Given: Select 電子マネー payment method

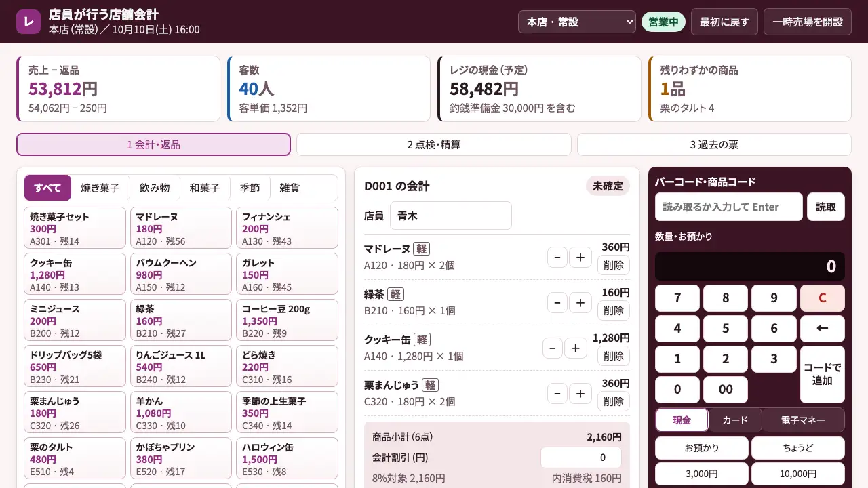Looking at the screenshot, I should (804, 420).
